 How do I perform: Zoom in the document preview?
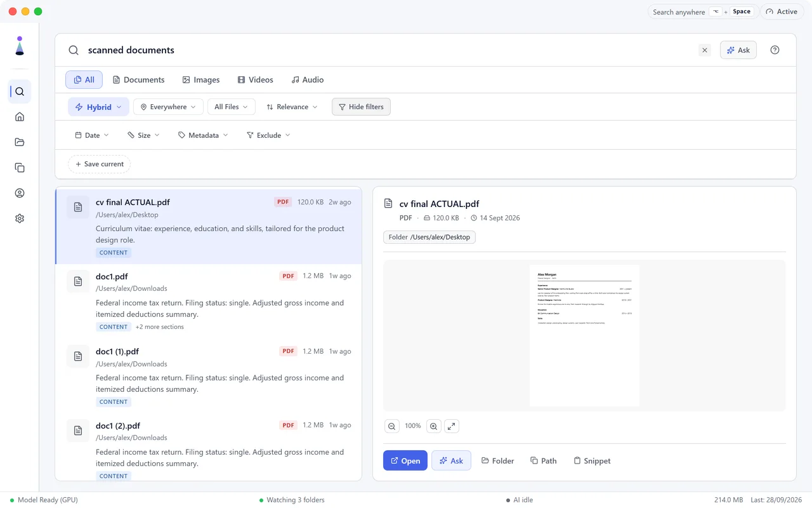(433, 426)
